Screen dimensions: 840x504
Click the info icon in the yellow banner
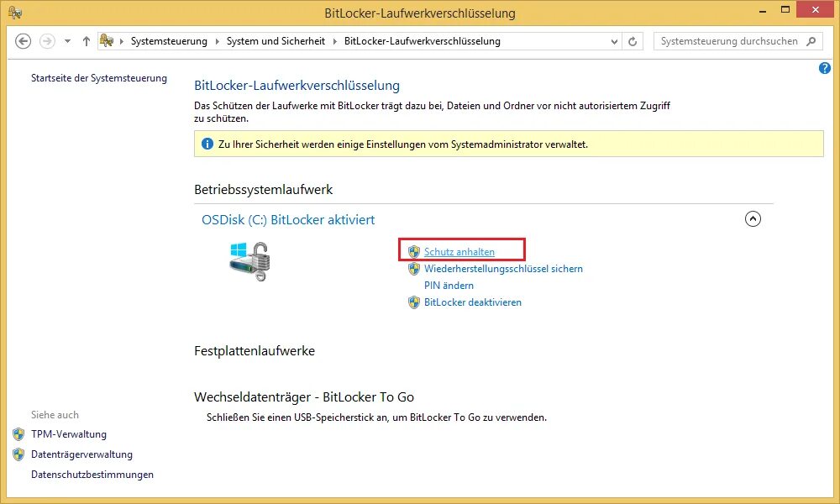[207, 144]
